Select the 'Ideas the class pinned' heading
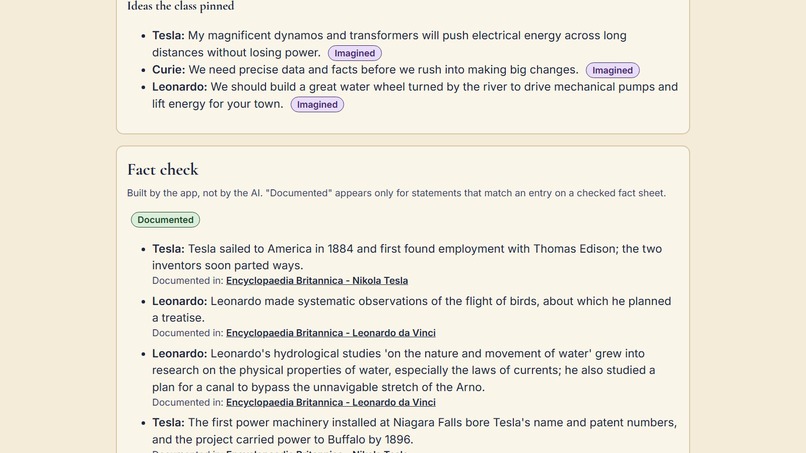The height and width of the screenshot is (453, 806). (180, 6)
